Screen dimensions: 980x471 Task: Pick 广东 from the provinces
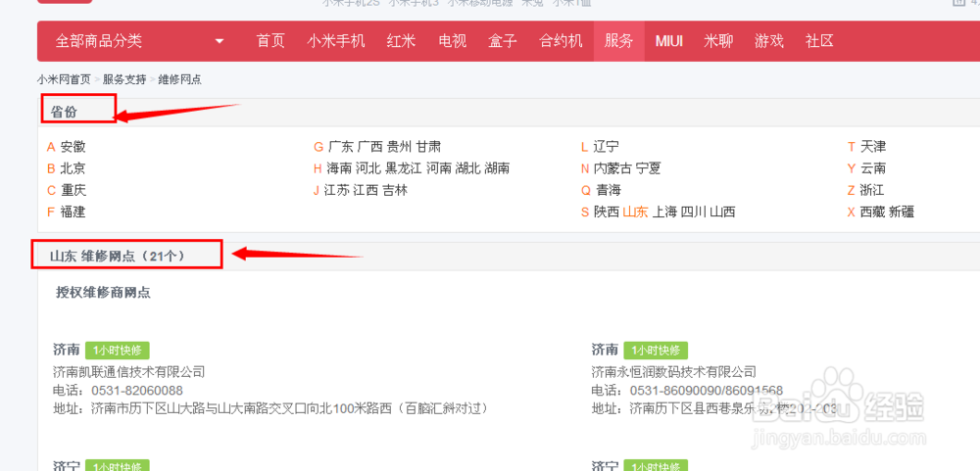[341, 147]
